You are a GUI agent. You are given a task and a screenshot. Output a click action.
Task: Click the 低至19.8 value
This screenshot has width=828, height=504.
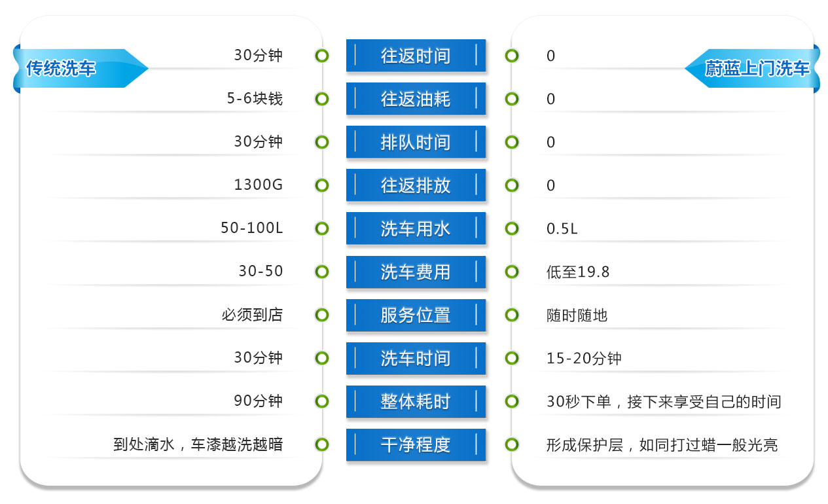pyautogui.click(x=578, y=272)
